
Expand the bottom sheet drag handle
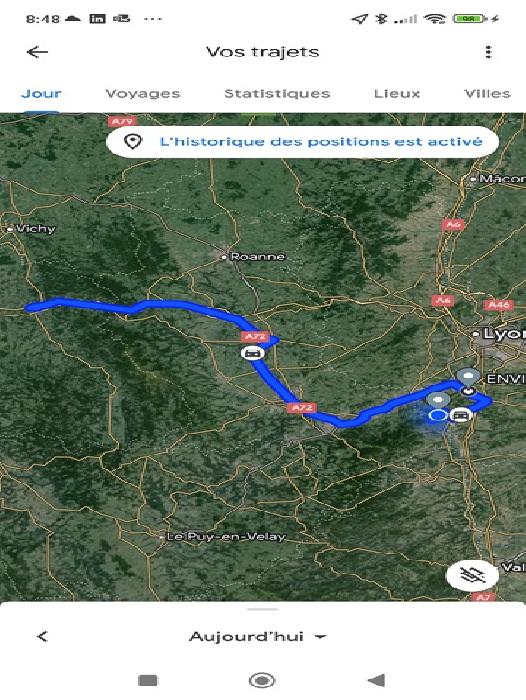pos(263,609)
